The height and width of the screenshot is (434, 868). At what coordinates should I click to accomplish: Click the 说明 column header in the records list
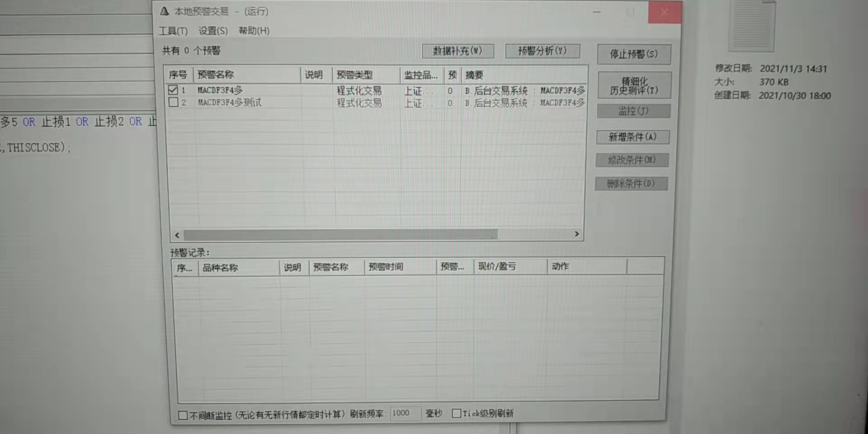coord(294,268)
